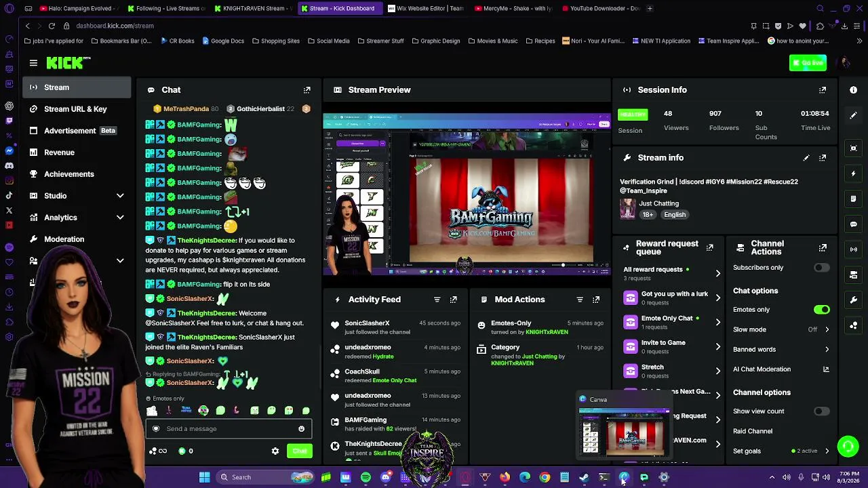The height and width of the screenshot is (488, 868).
Task: Send message with the green Chat button
Action: tap(299, 451)
